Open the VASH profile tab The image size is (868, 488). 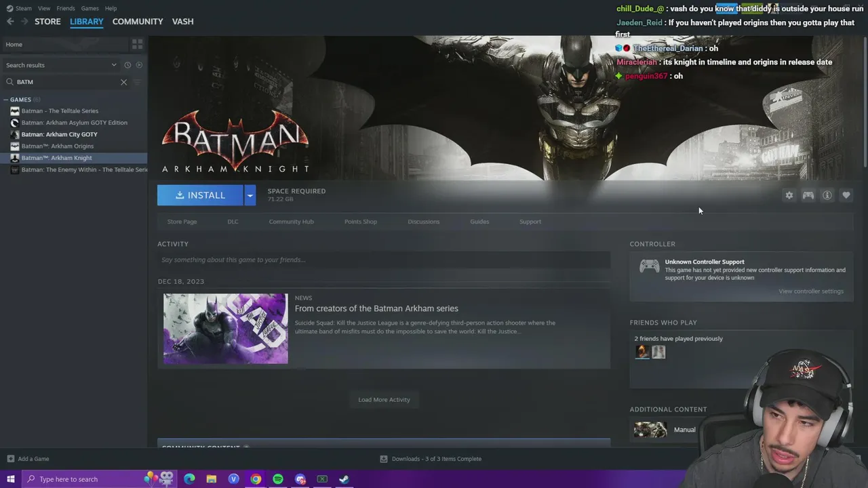pos(183,22)
